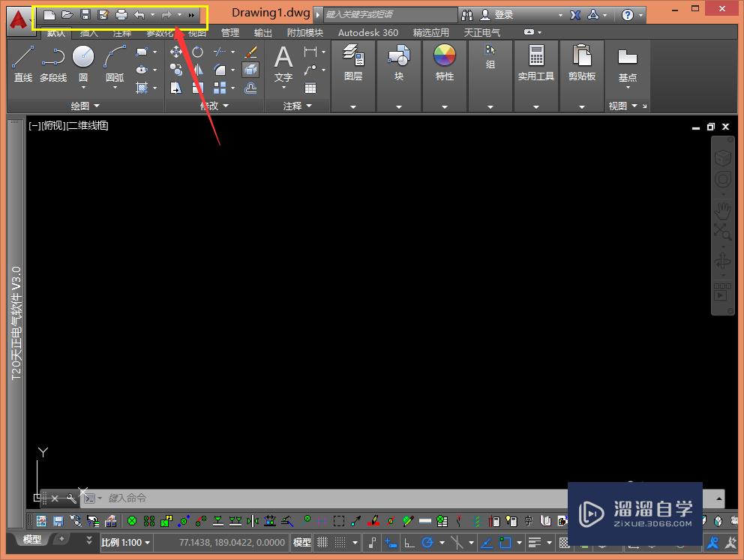Open the Arc (圆弧) options dropdown arrow

tap(115, 87)
